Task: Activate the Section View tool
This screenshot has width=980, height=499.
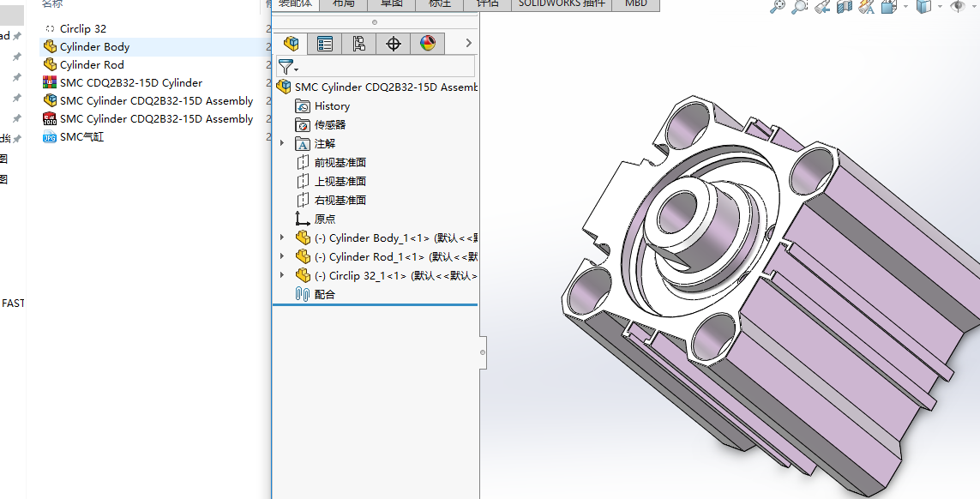Action: 845,6
